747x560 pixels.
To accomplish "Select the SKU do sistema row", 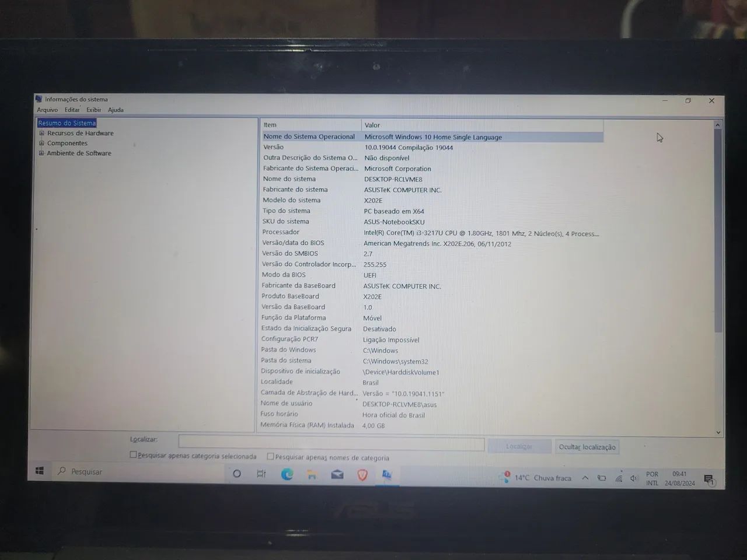I will point(431,222).
